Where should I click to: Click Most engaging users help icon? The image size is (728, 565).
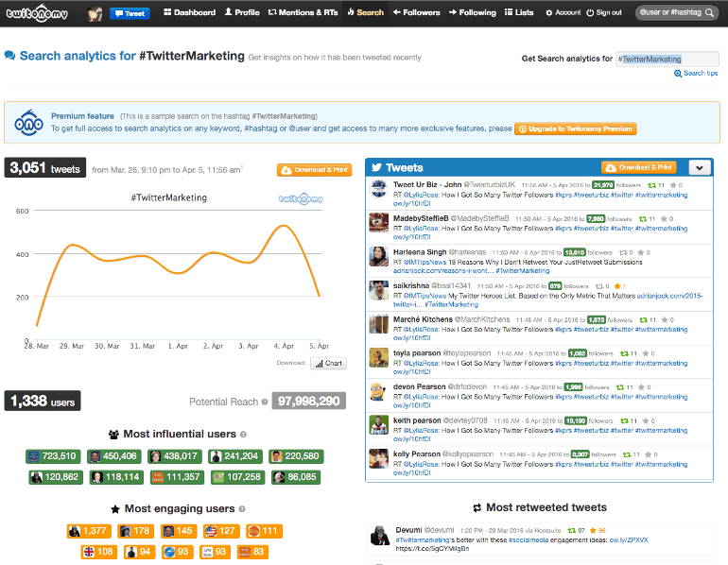click(x=242, y=509)
